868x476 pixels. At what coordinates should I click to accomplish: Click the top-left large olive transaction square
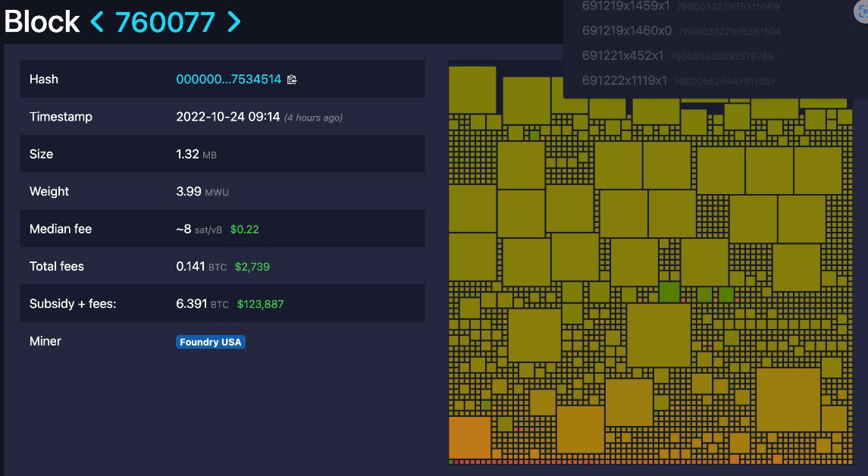(x=472, y=89)
